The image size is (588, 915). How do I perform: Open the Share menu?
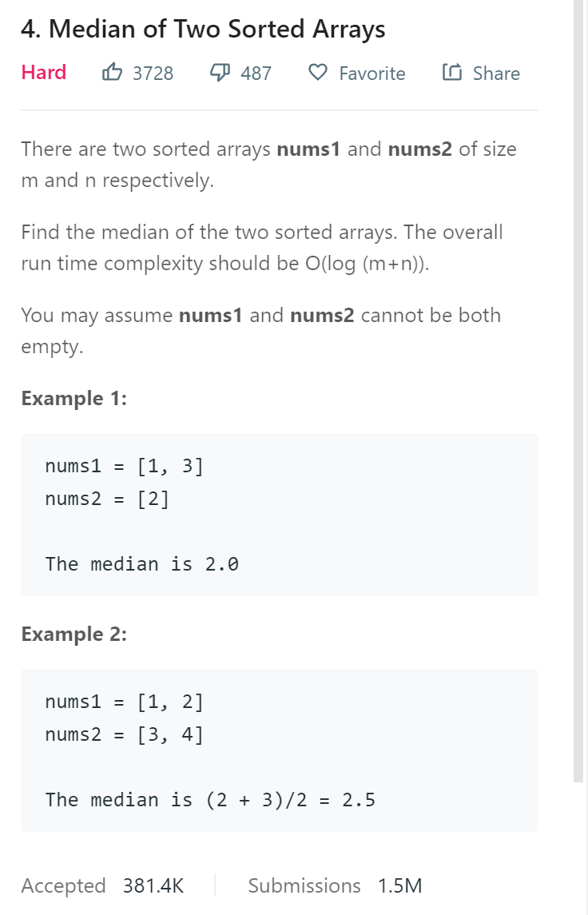480,73
